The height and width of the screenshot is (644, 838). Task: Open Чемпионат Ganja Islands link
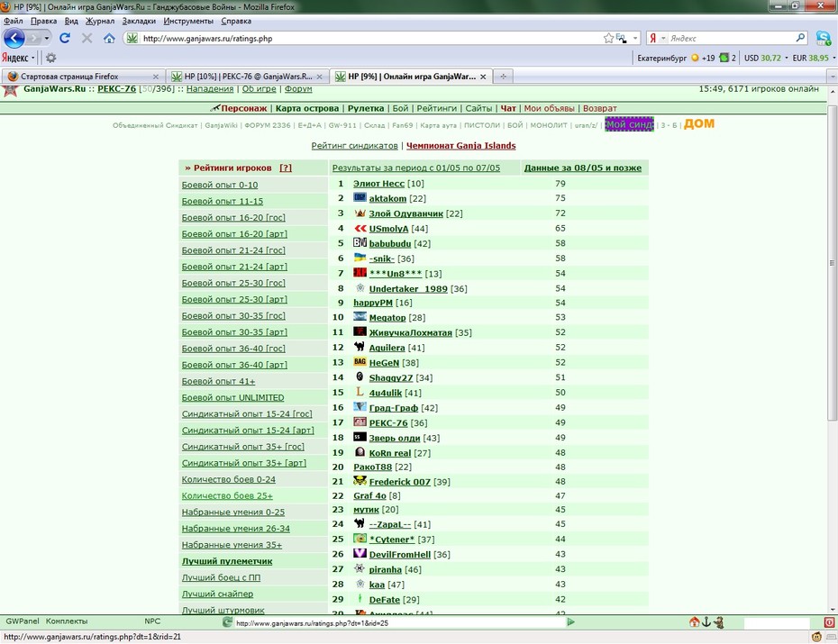pyautogui.click(x=460, y=146)
